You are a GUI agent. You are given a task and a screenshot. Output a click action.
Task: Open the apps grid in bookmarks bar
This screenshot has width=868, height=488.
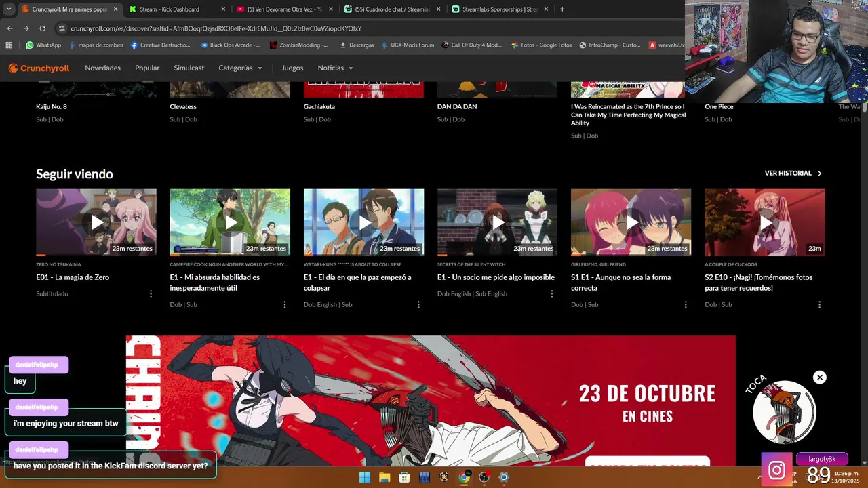point(9,45)
